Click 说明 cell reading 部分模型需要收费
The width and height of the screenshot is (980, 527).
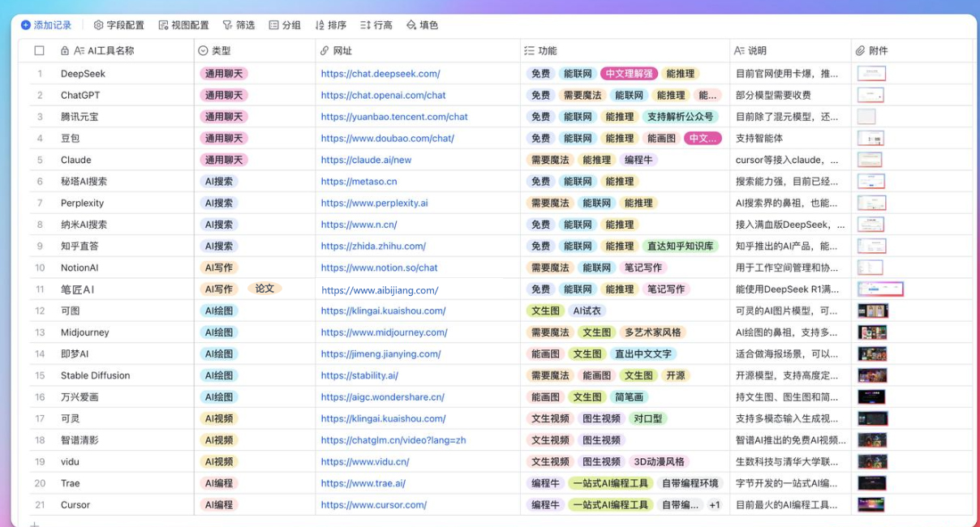pyautogui.click(x=791, y=95)
